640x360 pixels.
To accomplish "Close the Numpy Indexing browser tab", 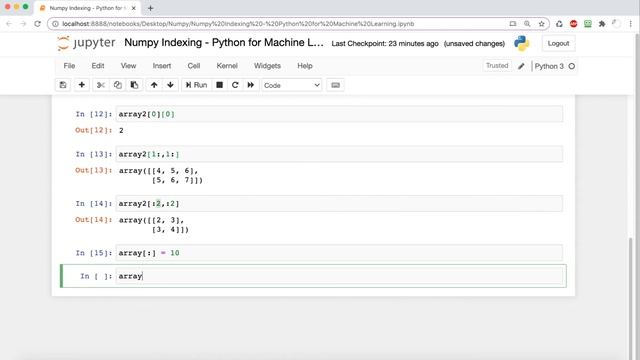I will (x=133, y=8).
